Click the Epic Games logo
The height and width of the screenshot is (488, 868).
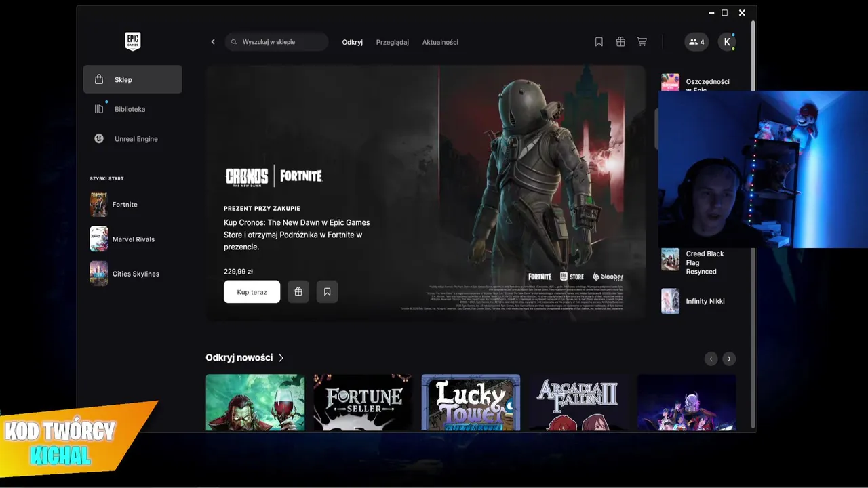coord(132,41)
